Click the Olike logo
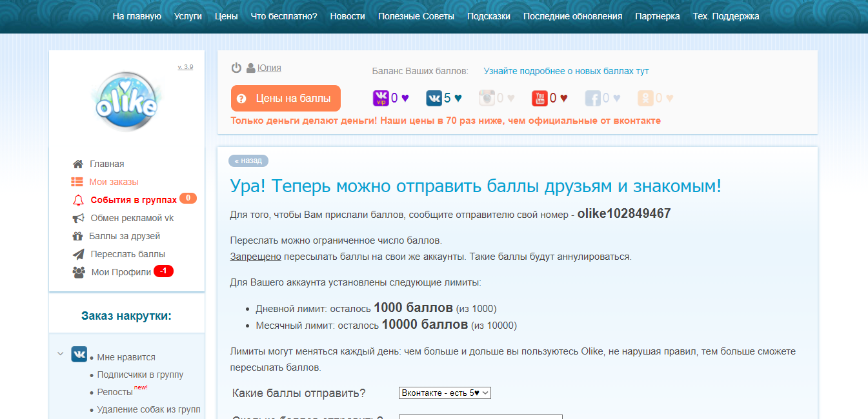 click(x=126, y=102)
